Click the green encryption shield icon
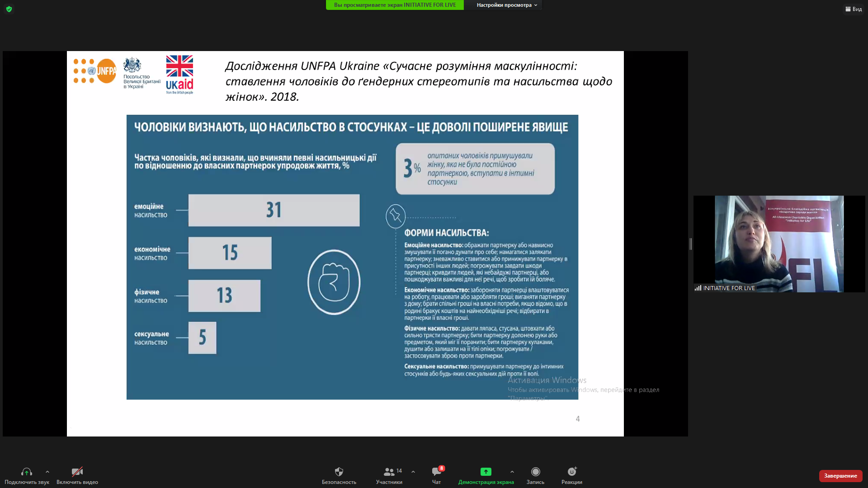 (9, 9)
